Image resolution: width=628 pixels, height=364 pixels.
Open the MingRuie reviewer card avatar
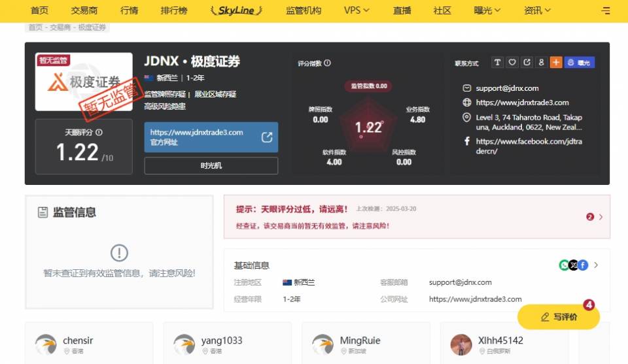point(323,344)
